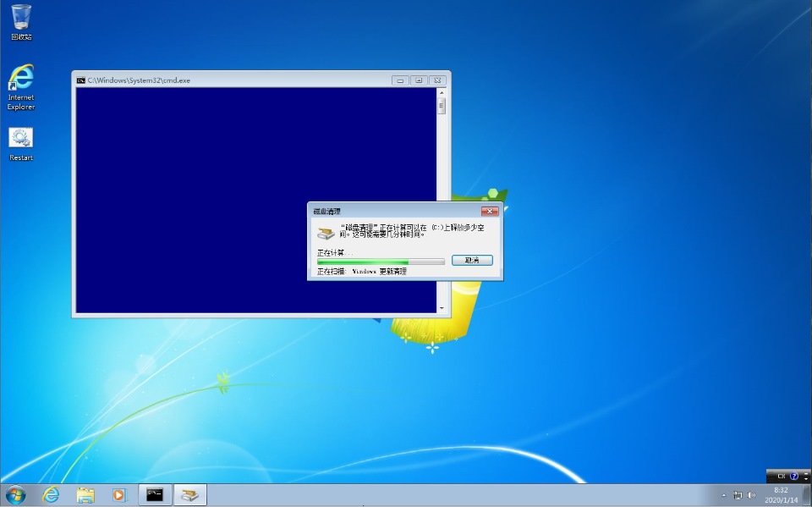Close the Disk Cleanup dialog
812x507 pixels.
click(x=490, y=211)
